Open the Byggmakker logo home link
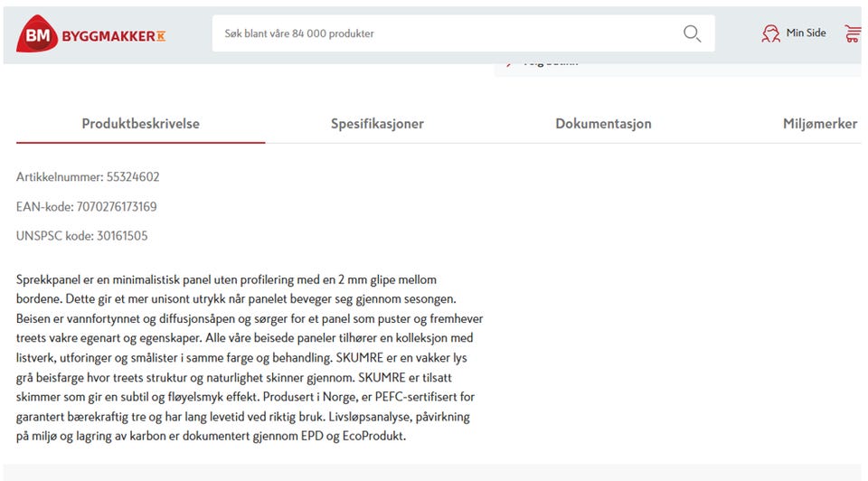 pos(90,33)
